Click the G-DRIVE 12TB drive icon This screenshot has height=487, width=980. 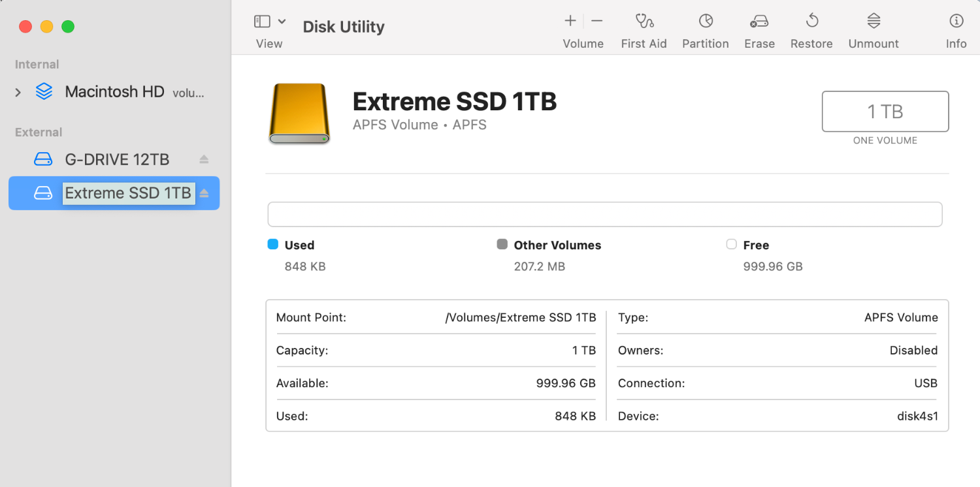(43, 159)
